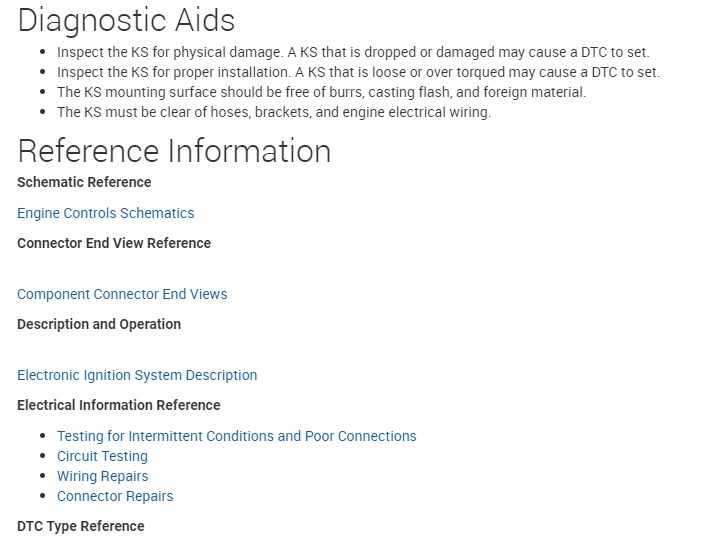
Task: Click the Reference Information heading
Action: pos(174,151)
